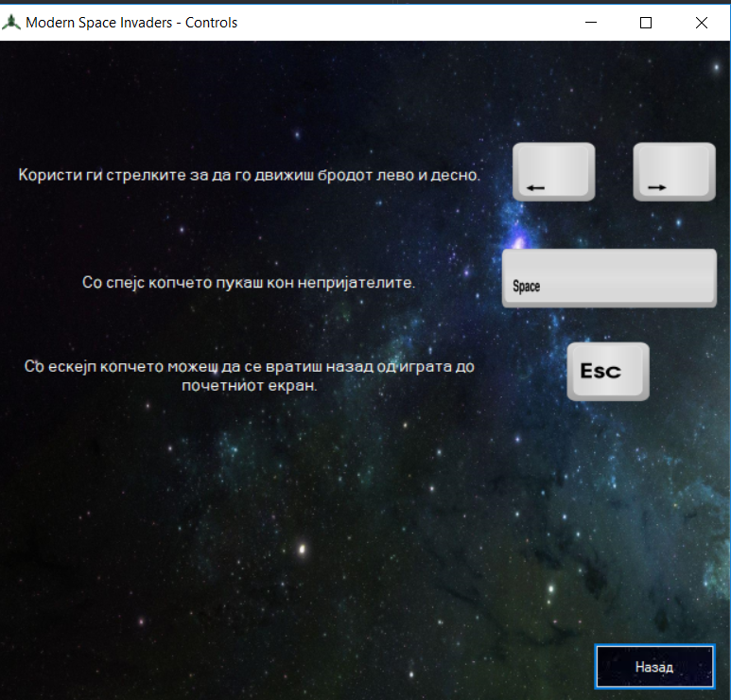Click the text 'Со спејс копчето пукаш кон непријателите.'
The image size is (731, 700).
249,283
